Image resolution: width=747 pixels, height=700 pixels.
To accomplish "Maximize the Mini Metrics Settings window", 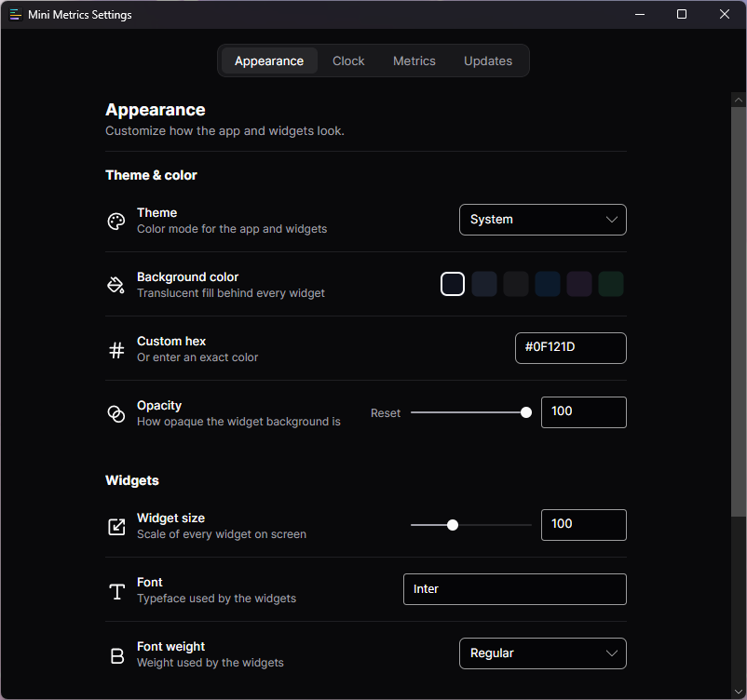I will pos(682,14).
